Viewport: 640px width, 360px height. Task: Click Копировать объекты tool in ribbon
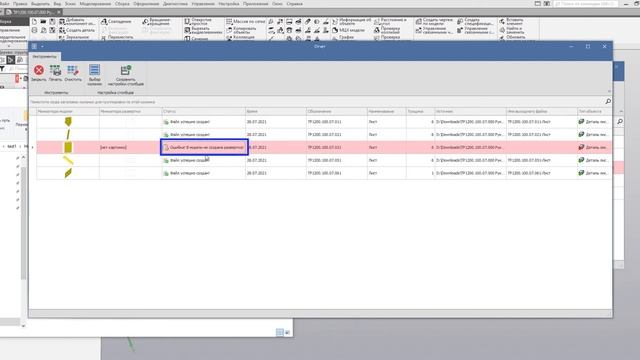(241, 30)
